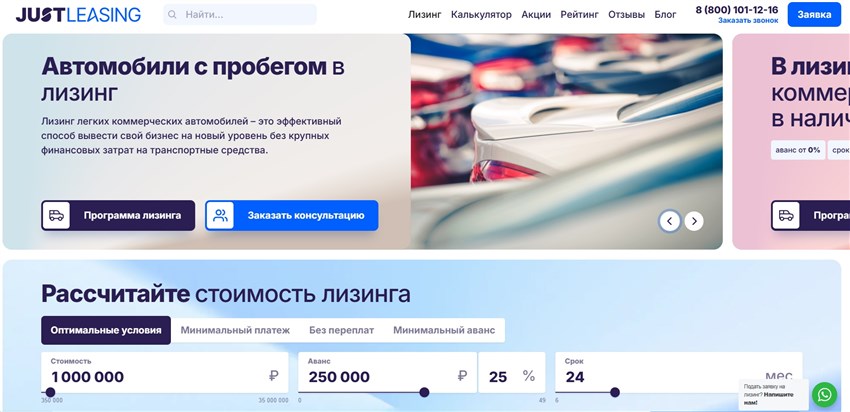Image resolution: width=850 pixels, height=412 pixels.
Task: Click the JustLeasing logo
Action: tap(79, 15)
